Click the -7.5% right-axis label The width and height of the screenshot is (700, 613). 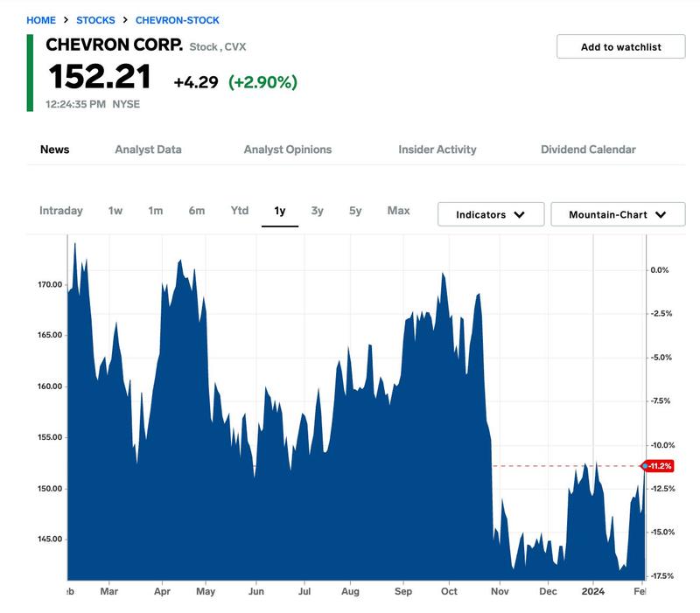tap(661, 401)
